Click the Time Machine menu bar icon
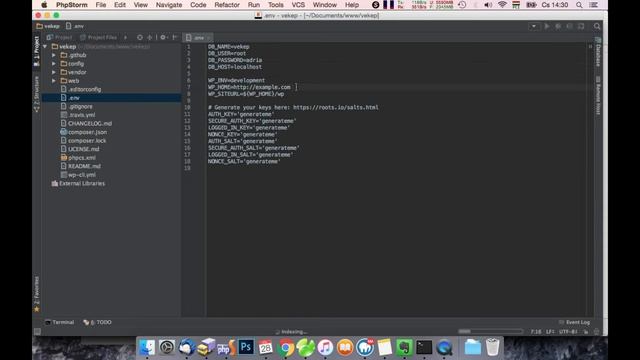The image size is (640, 360). pos(462,5)
